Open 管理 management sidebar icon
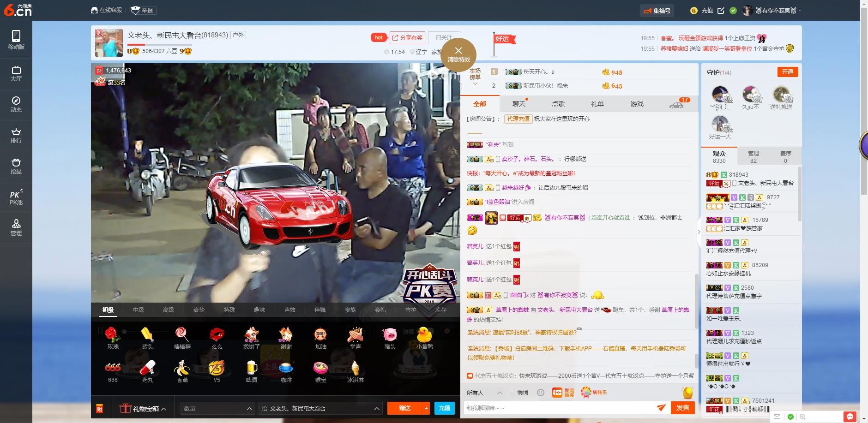The width and height of the screenshot is (868, 423). [x=16, y=228]
